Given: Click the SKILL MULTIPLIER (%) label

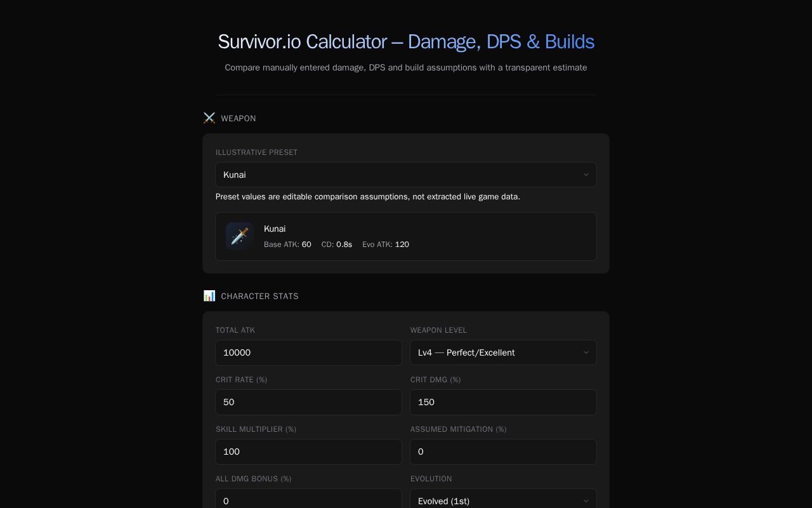Looking at the screenshot, I should [256, 429].
